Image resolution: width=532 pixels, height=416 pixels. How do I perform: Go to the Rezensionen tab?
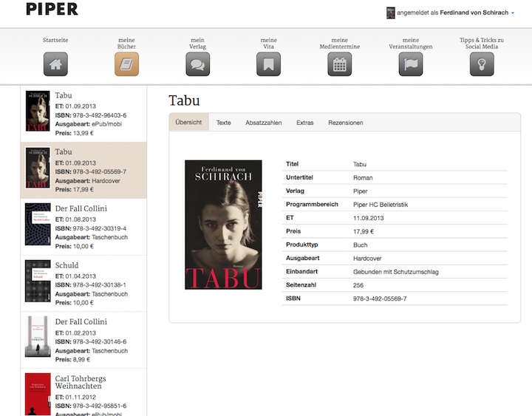click(x=345, y=123)
